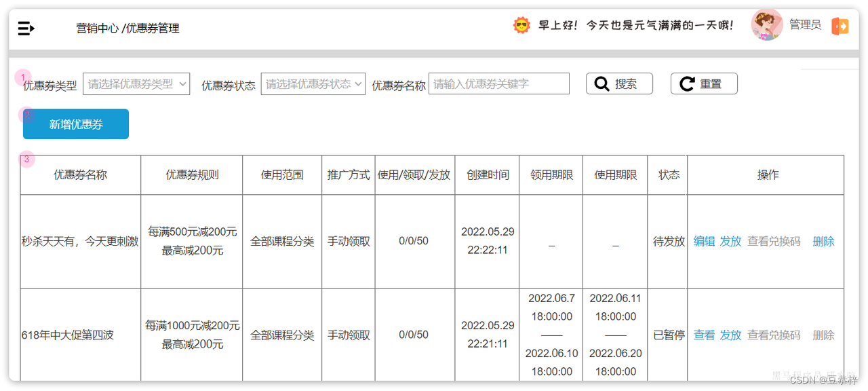Focus the 优惠券名称 keyword input
This screenshot has height=391, width=868.
(x=499, y=84)
